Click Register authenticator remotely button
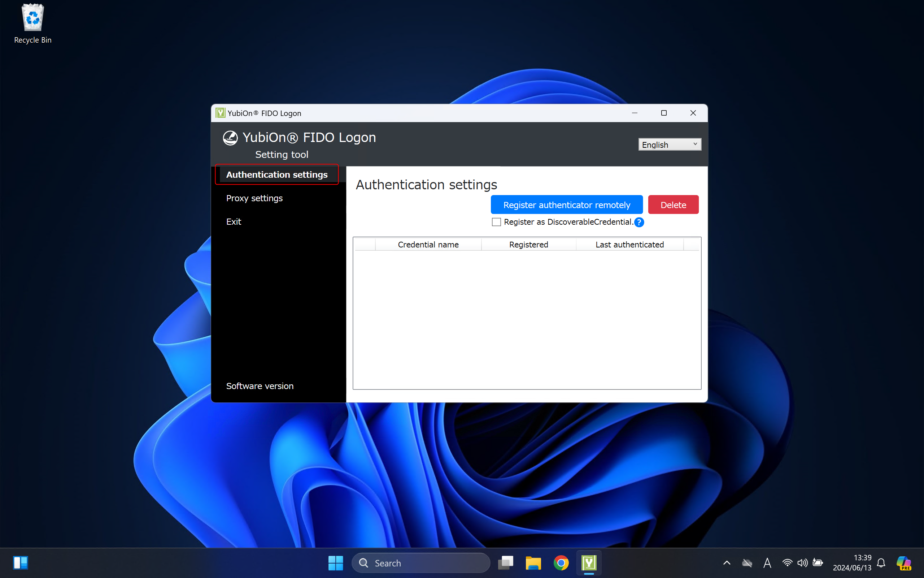Viewport: 924px width, 578px height. (567, 205)
